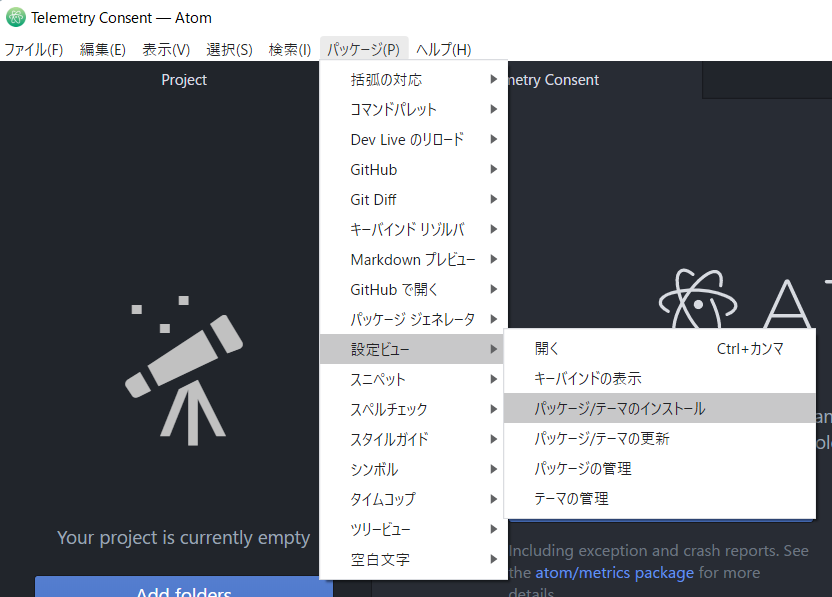Choose パッケージの管理 in the submenu
The height and width of the screenshot is (597, 832).
660,469
